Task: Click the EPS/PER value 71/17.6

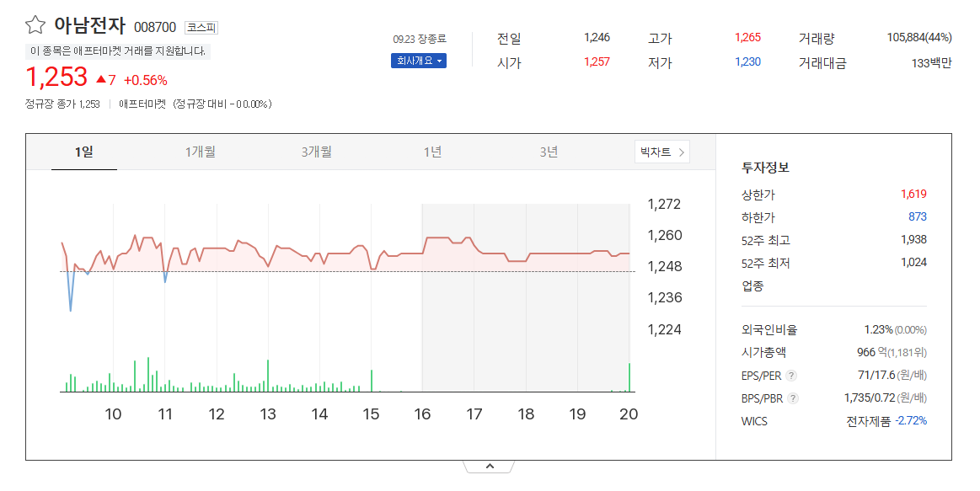Action: pos(876,375)
